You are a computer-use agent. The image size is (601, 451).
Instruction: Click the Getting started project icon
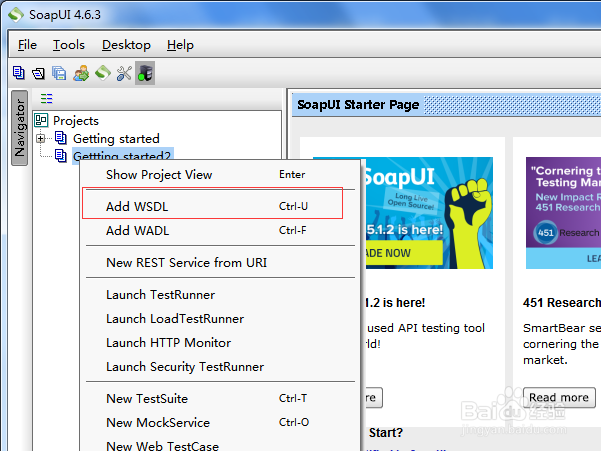pos(61,138)
